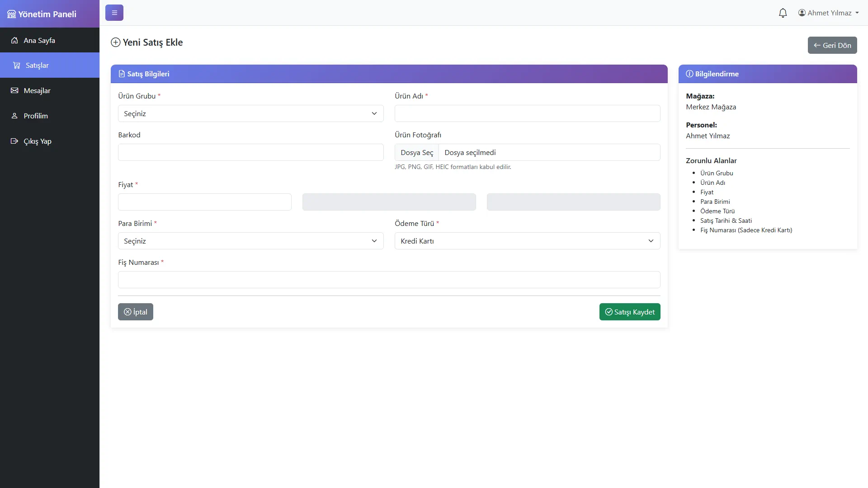Open the Ödeme Türü dropdown showing Kredi Kartı
The width and height of the screenshot is (868, 488).
pyautogui.click(x=528, y=241)
